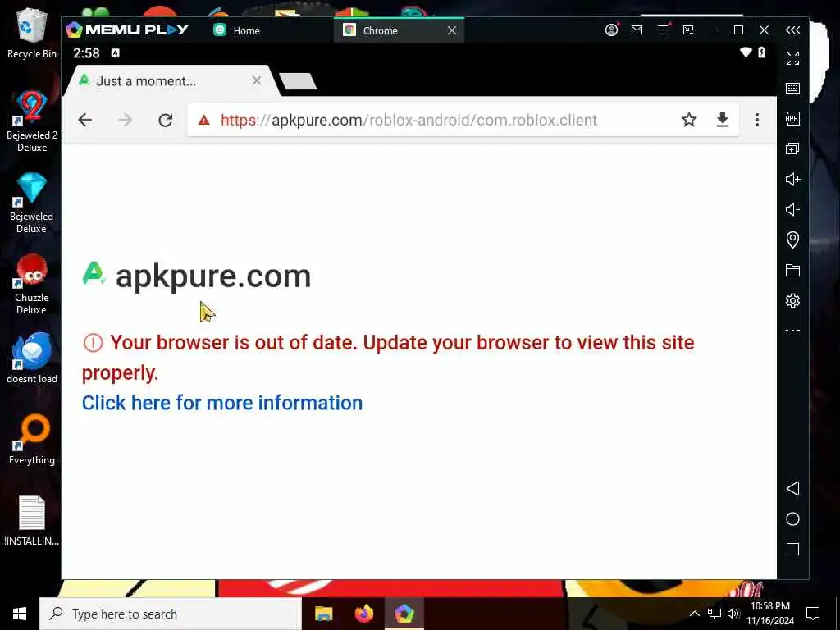Image resolution: width=840 pixels, height=630 pixels.
Task: Switch to the Home tab in MEmu
Action: click(x=236, y=30)
